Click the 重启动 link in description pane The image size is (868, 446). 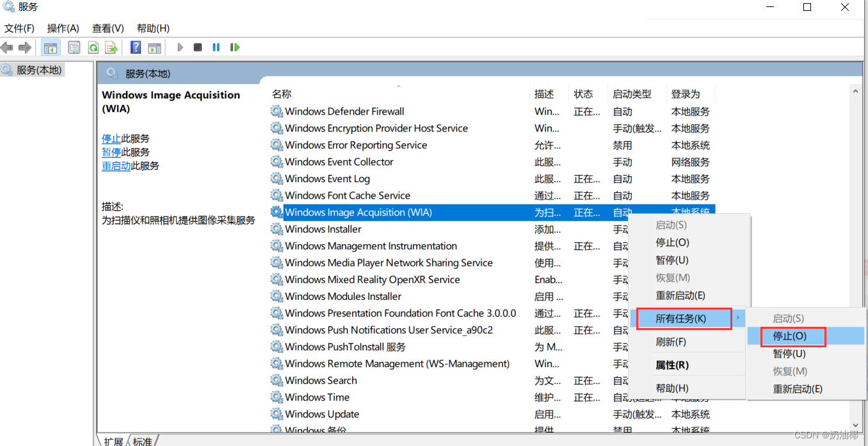tap(117, 165)
